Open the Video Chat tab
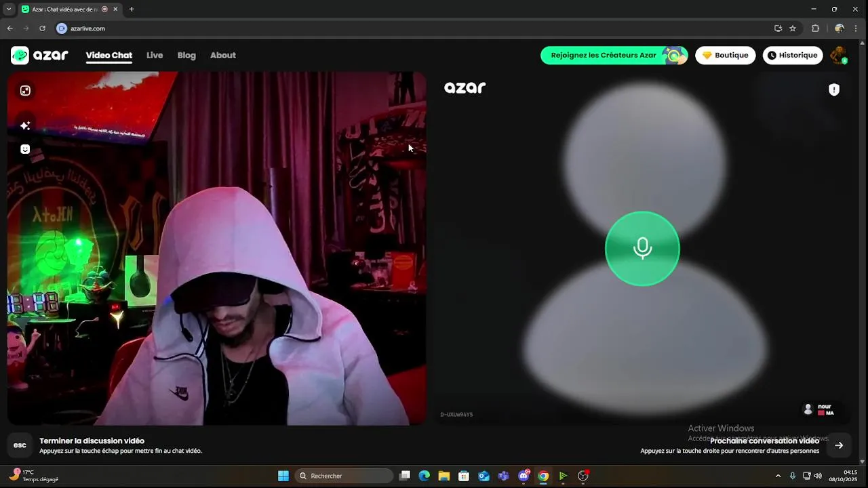This screenshot has width=868, height=488. (108, 56)
